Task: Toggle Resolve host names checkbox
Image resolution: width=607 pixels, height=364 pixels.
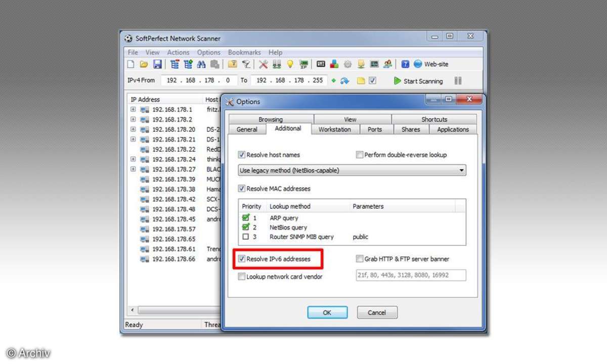Action: (x=242, y=155)
